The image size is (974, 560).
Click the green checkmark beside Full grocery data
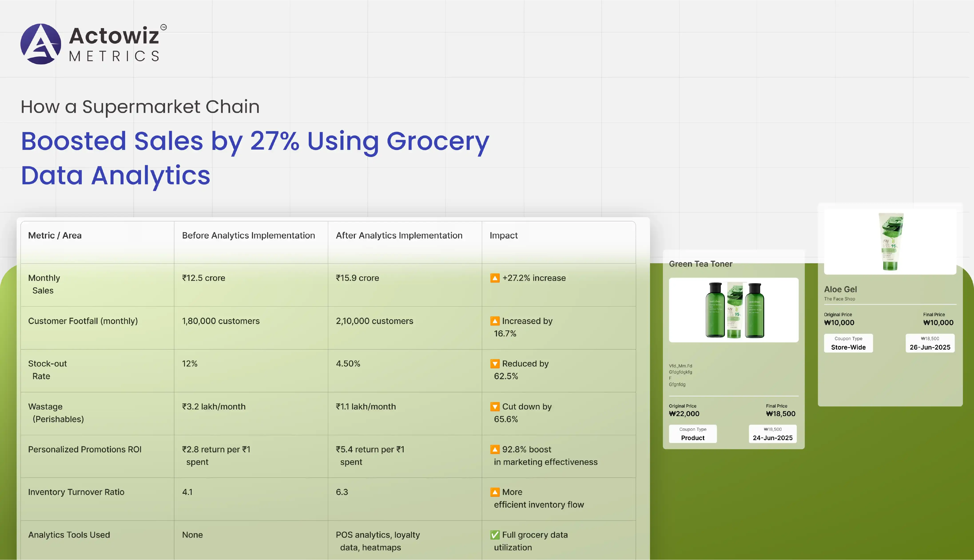(495, 535)
